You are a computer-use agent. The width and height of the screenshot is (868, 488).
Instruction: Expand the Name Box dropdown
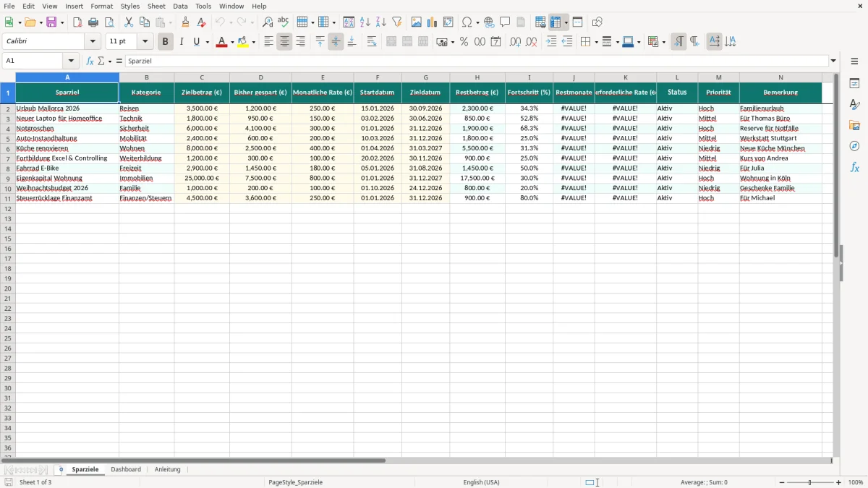point(71,61)
